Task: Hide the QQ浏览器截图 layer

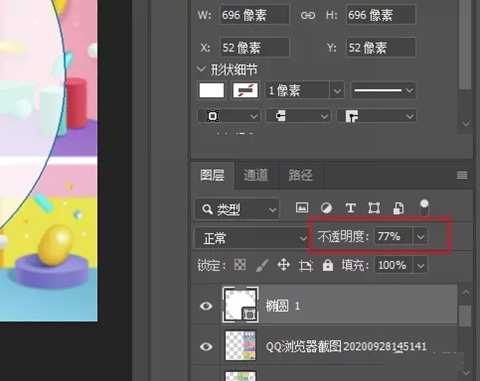Action: (206, 347)
